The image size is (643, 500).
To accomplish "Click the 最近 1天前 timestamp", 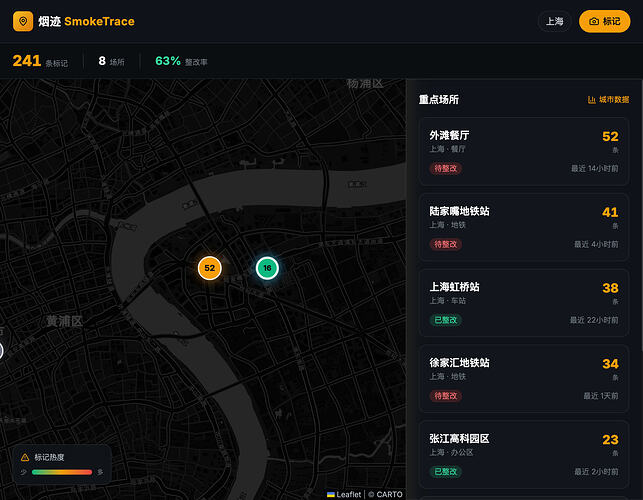I will [601, 396].
